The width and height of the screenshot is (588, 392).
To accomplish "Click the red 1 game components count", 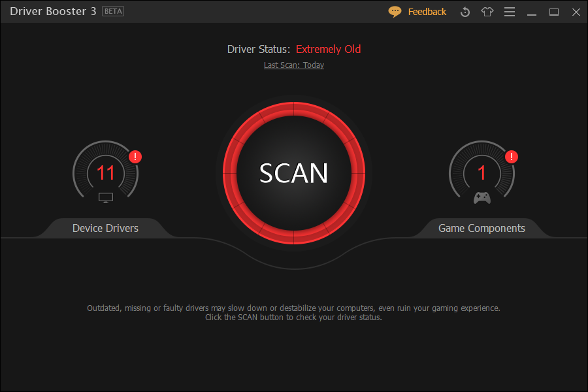I will tap(482, 173).
